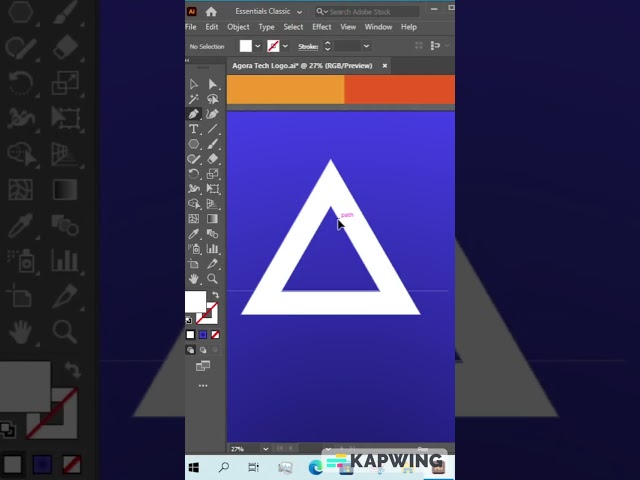Reset to default fill and stroke
Screen dimensions: 640x480
(189, 320)
